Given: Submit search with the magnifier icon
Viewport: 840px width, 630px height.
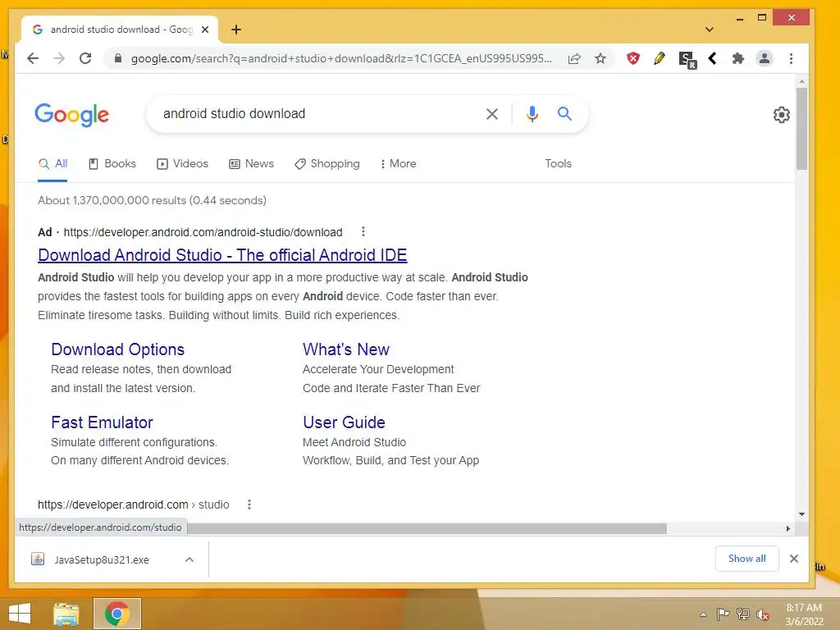Looking at the screenshot, I should (564, 113).
